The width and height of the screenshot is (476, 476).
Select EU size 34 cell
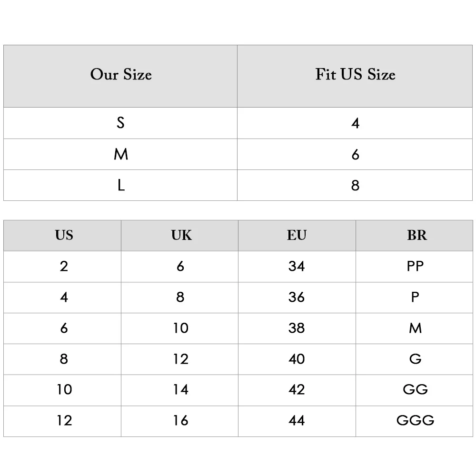click(297, 266)
